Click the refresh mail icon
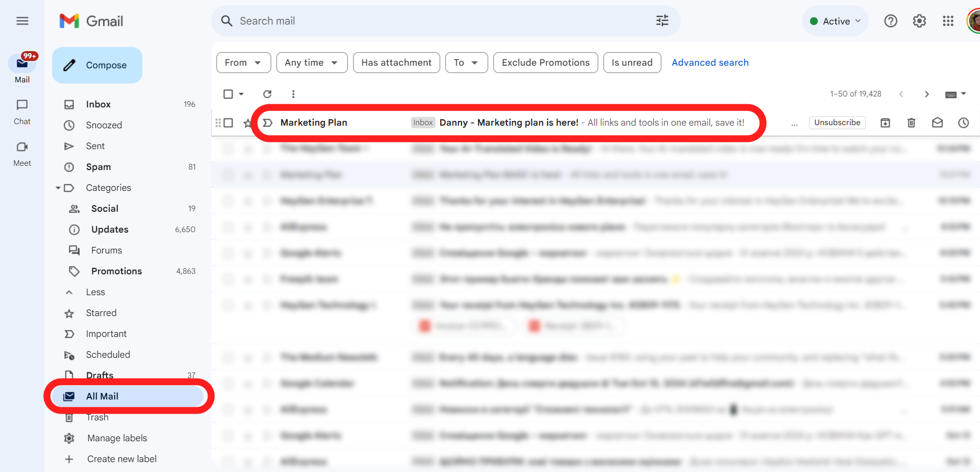The width and height of the screenshot is (980, 472). [x=267, y=94]
